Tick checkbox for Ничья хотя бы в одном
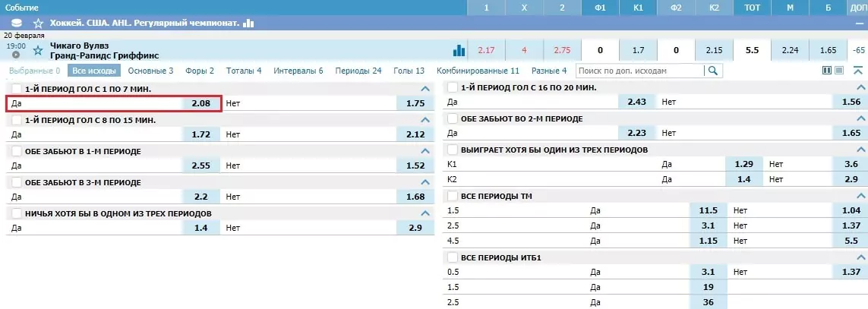This screenshot has width=868, height=309. coord(16,213)
